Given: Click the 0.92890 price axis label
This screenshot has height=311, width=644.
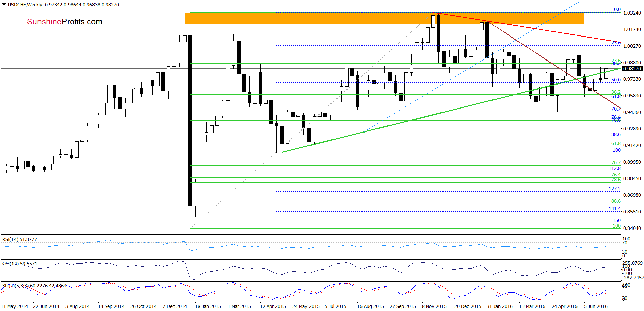Looking at the screenshot, I should (632, 129).
